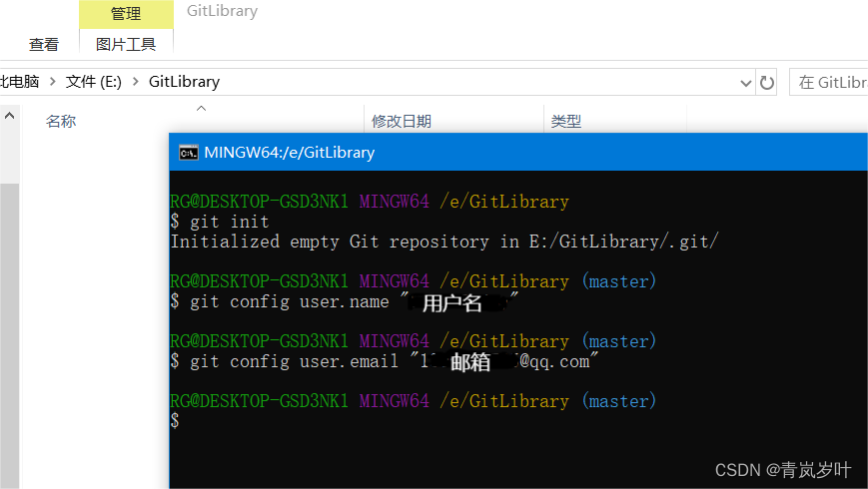
Task: Click the 'git config user.email' command line
Action: (385, 362)
